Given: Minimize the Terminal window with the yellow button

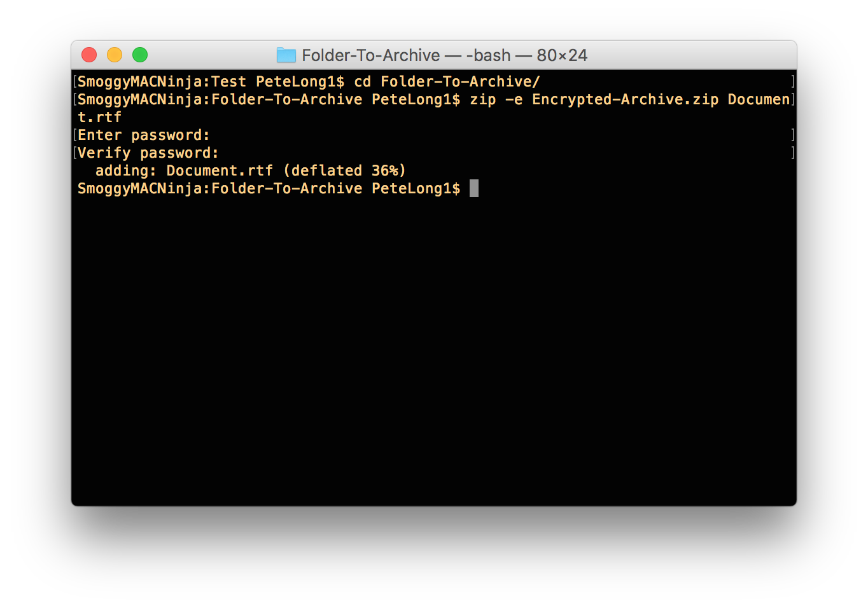Looking at the screenshot, I should pos(115,55).
